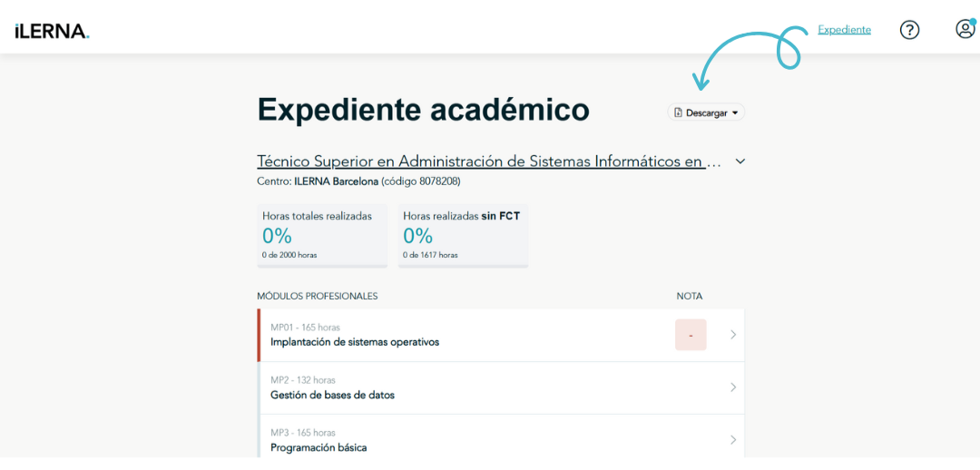Click the Horas totales realizadas card
The image size is (980, 470).
[321, 235]
